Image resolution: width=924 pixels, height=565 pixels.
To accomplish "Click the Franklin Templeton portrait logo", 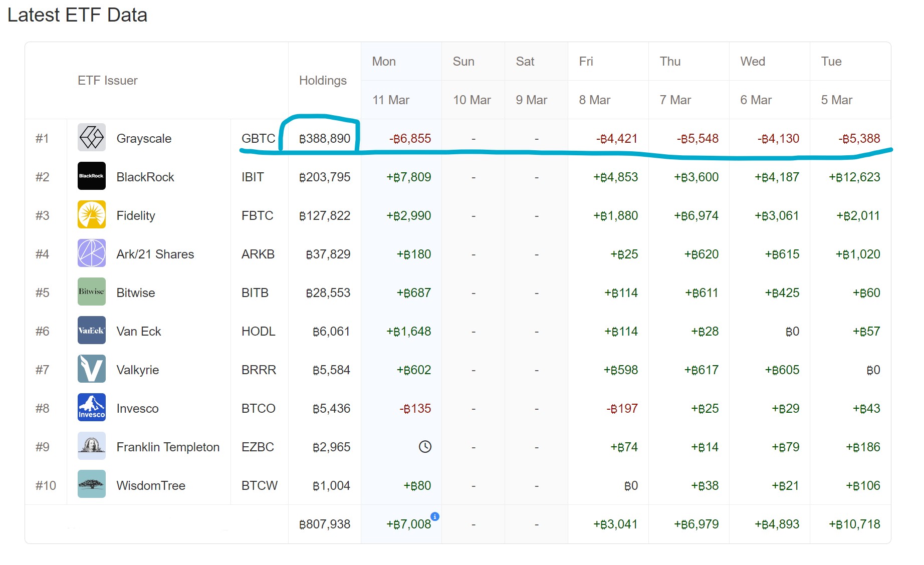I will pos(91,446).
